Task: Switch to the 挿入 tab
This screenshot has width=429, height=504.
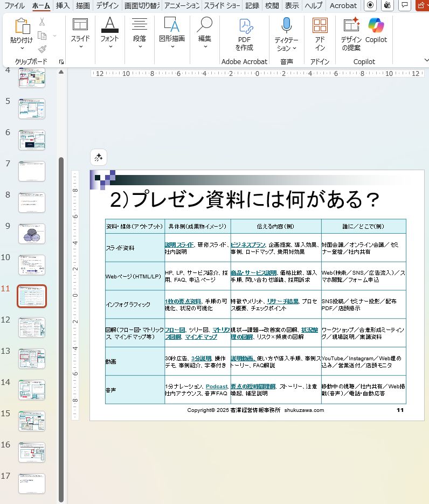Action: [63, 5]
